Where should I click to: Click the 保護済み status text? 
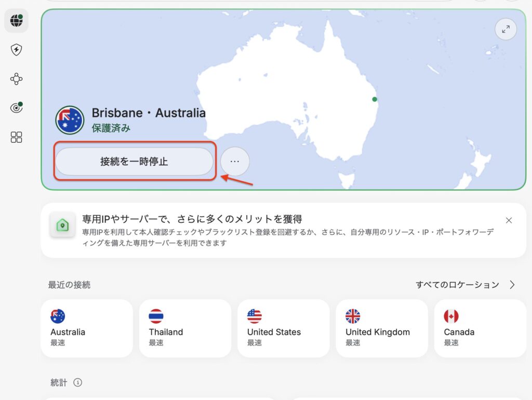tap(111, 128)
